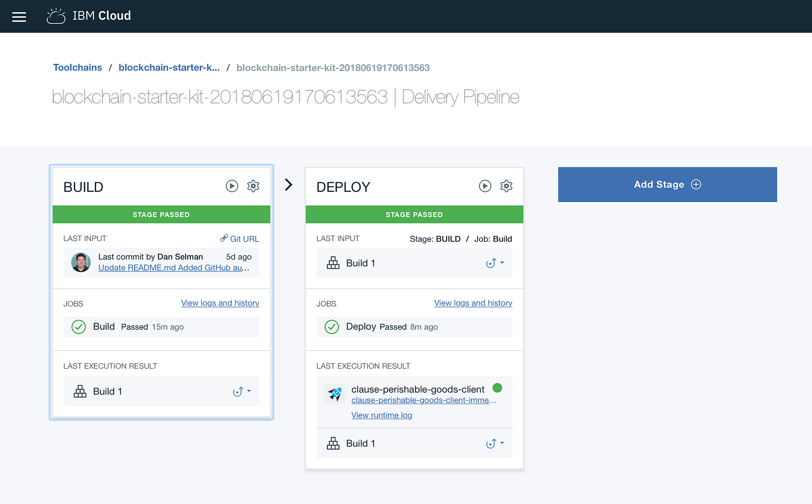Click the rocket app icon for clause-perishable-goods-client
Viewport: 812px width, 504px height.
point(335,393)
